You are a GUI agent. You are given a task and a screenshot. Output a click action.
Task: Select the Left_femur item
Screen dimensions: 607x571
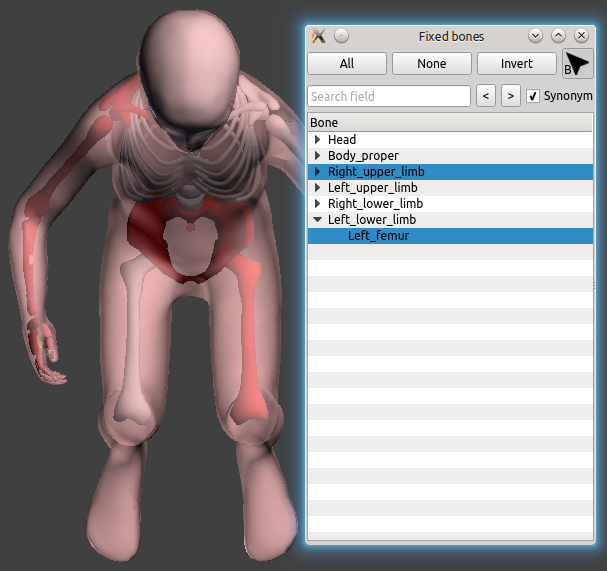(x=450, y=236)
